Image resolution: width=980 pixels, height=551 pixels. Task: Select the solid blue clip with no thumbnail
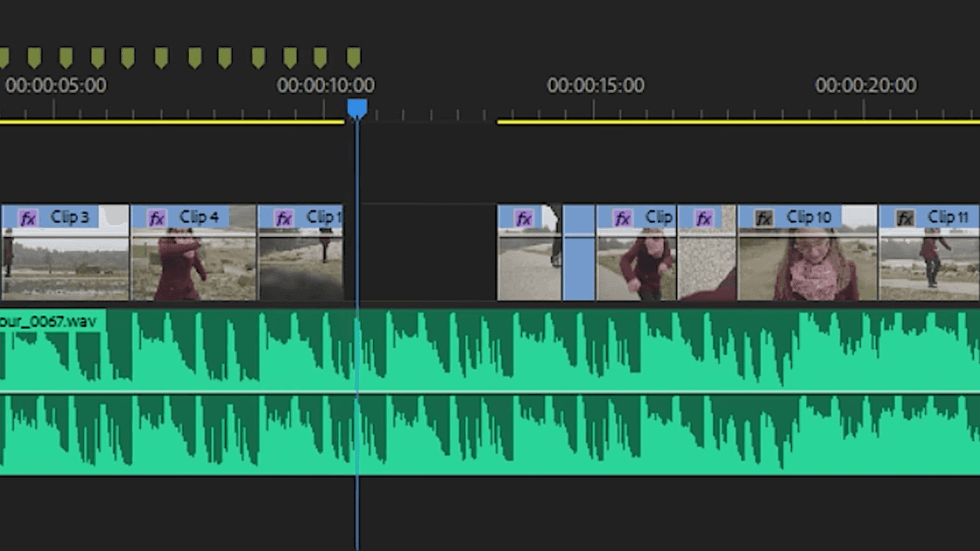579,253
